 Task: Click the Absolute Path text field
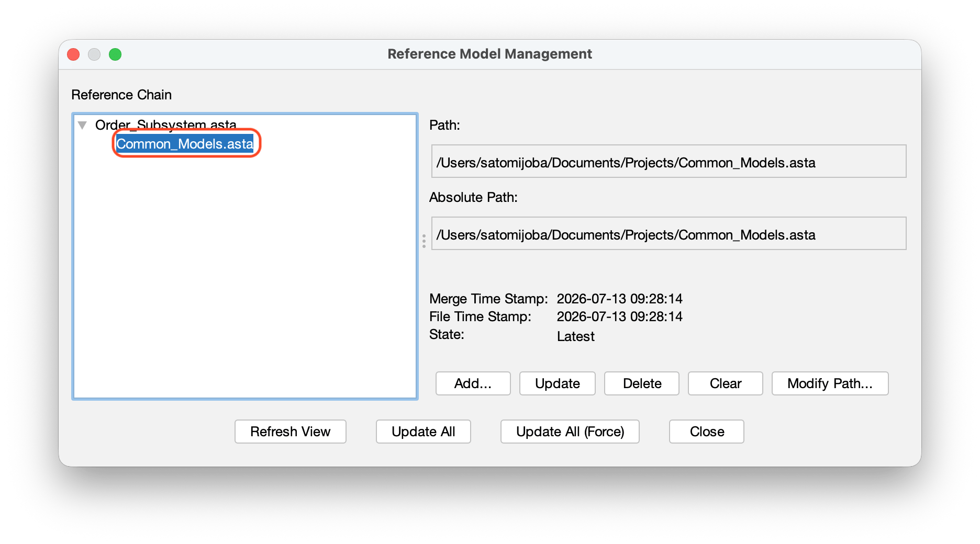click(x=669, y=234)
